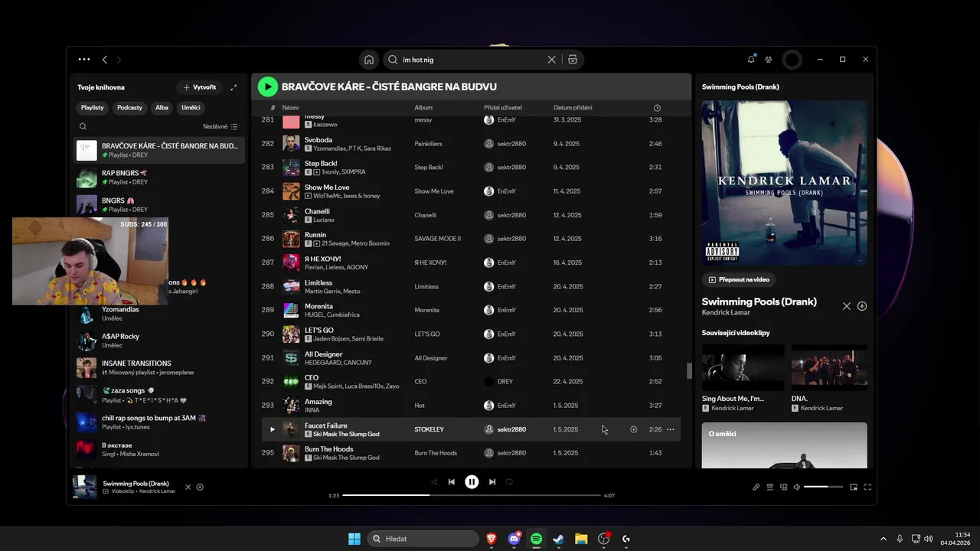980x551 pixels.
Task: Open the round profile avatar
Action: (792, 60)
